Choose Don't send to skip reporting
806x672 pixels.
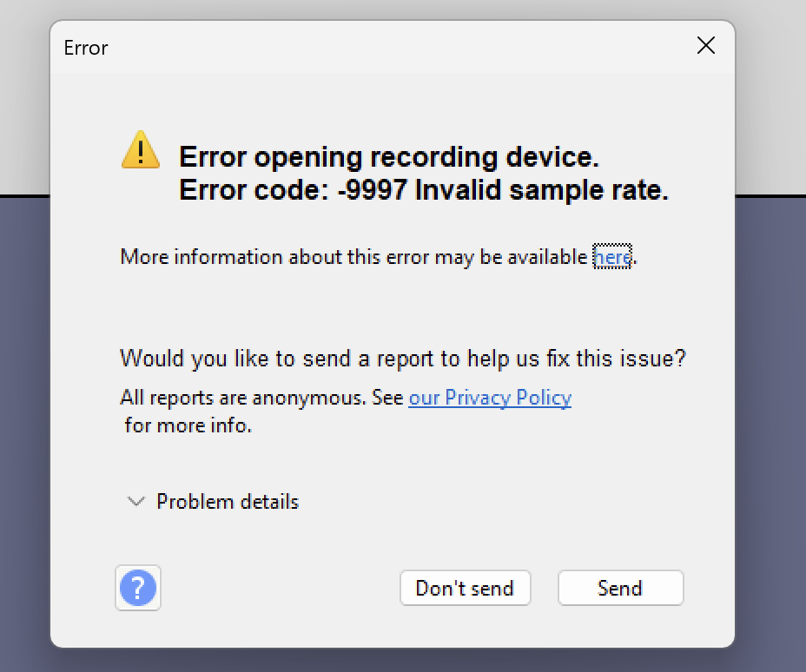(465, 588)
